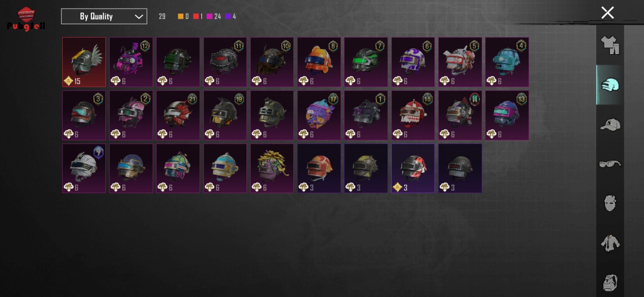Open the jacket category icon
Screen dimensions: 644x297
(x=610, y=243)
